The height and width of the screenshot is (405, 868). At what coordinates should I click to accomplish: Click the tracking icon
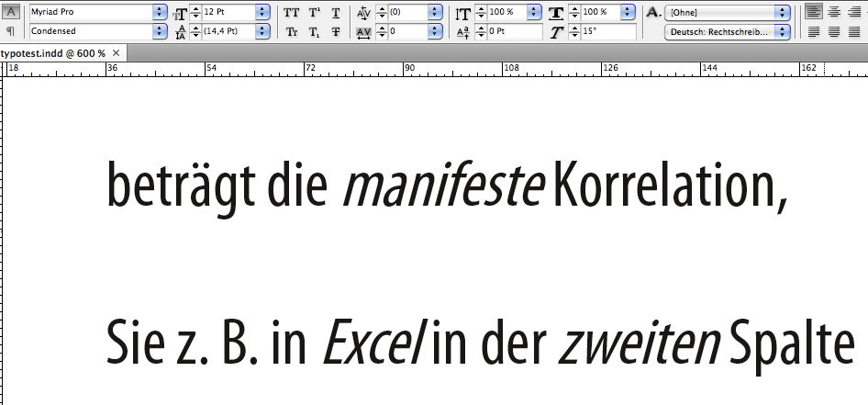[x=363, y=33]
